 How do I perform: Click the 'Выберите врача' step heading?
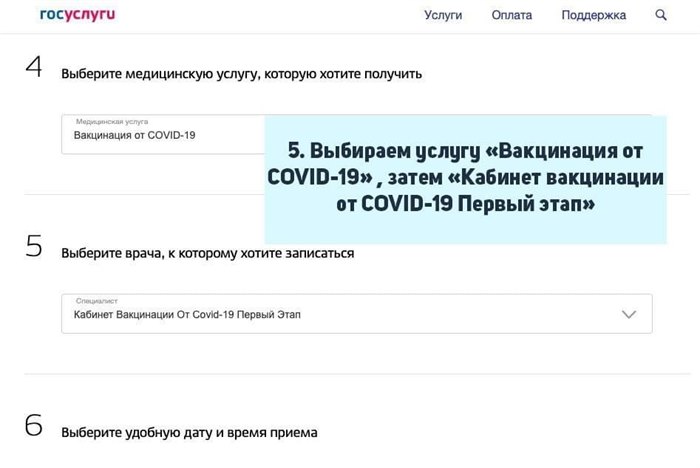pos(207,253)
